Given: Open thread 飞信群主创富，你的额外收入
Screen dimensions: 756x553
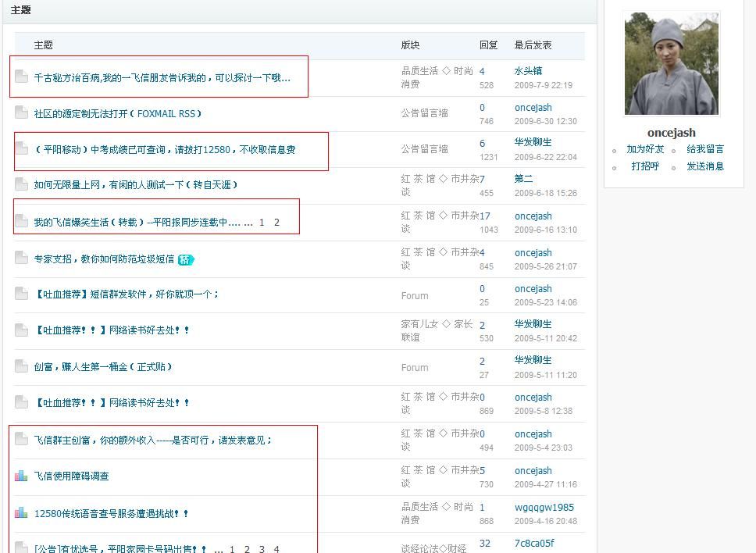Looking at the screenshot, I should (x=153, y=441).
